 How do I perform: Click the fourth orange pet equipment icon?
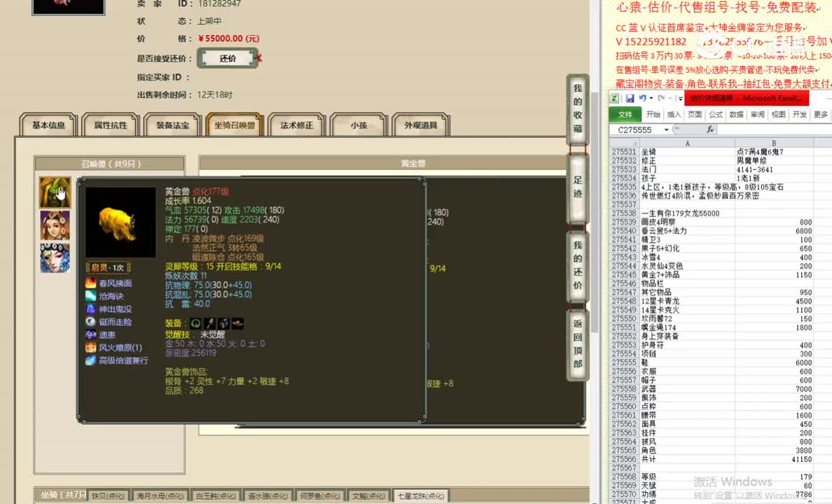237,323
